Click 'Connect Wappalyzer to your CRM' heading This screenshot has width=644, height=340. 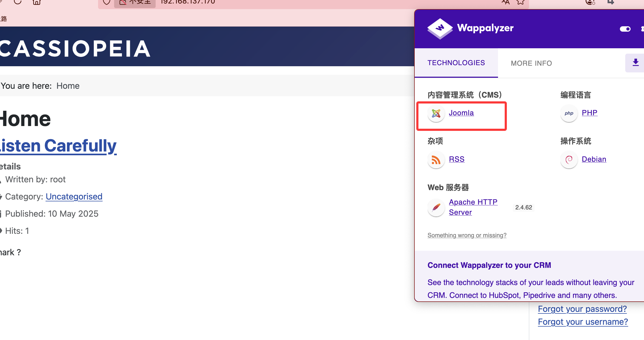point(489,265)
